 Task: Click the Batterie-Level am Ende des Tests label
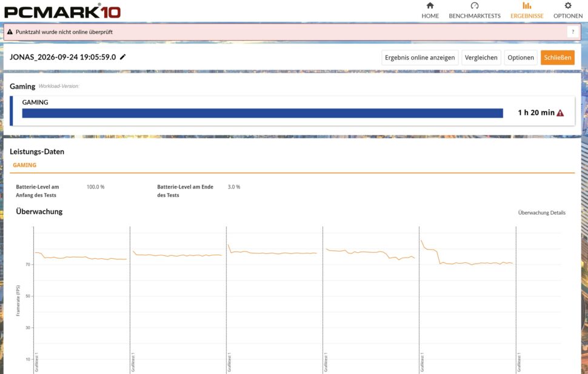[x=185, y=191]
